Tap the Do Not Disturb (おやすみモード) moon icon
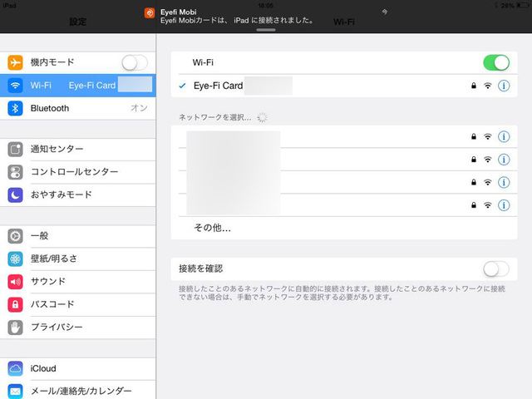Image resolution: width=532 pixels, height=399 pixels. pos(16,195)
